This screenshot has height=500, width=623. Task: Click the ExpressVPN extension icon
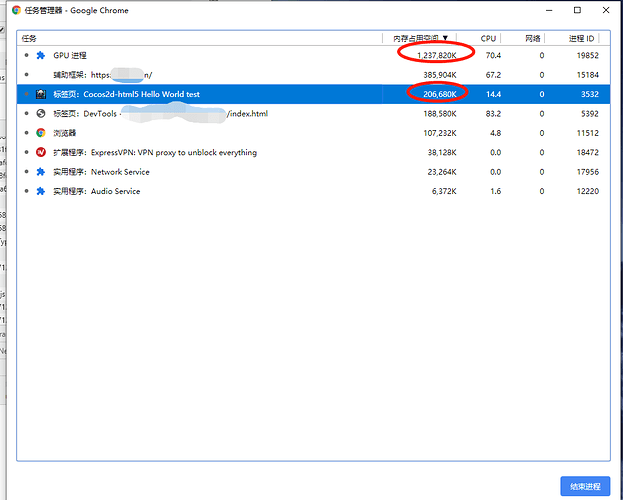pos(41,152)
